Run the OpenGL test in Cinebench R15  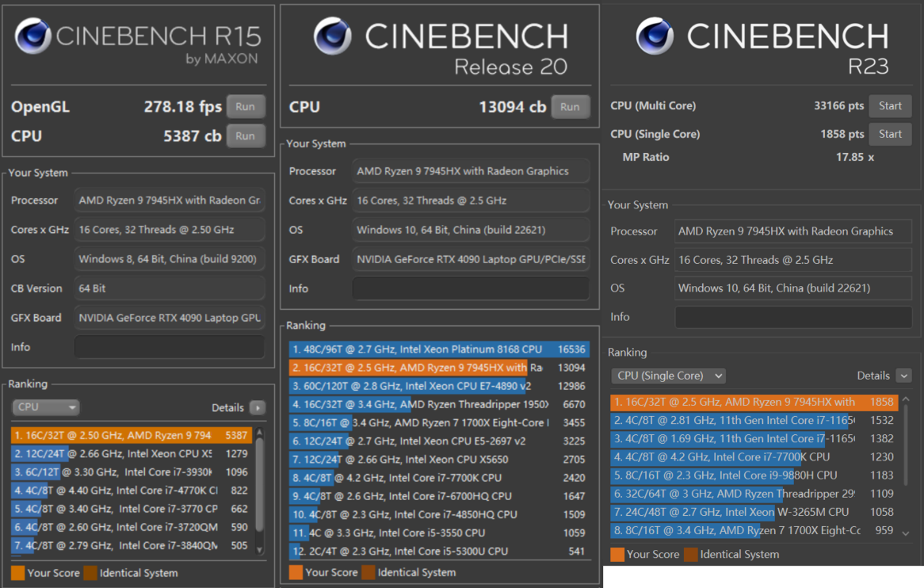click(x=246, y=106)
